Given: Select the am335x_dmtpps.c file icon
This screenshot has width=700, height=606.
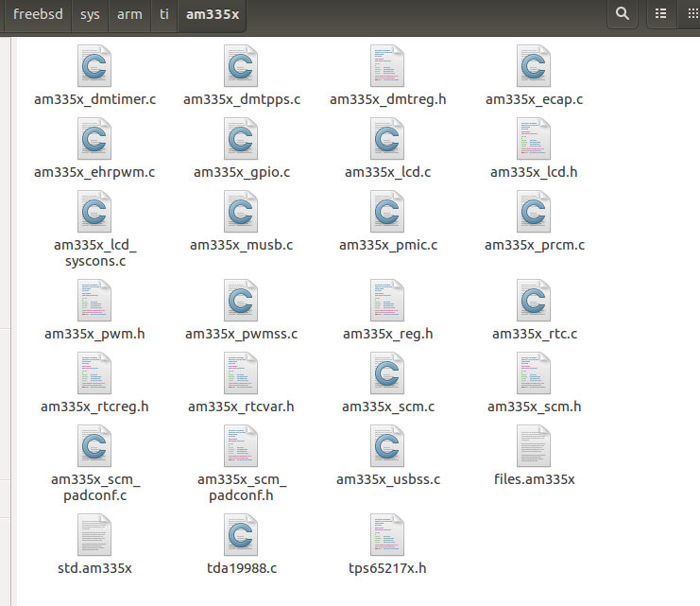Looking at the screenshot, I should coord(241,65).
